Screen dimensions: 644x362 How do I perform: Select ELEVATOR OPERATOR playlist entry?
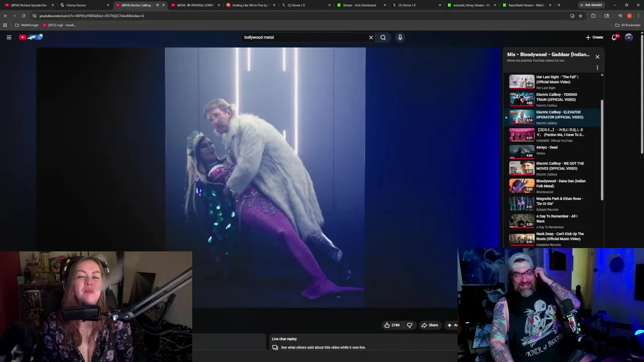[x=552, y=117]
